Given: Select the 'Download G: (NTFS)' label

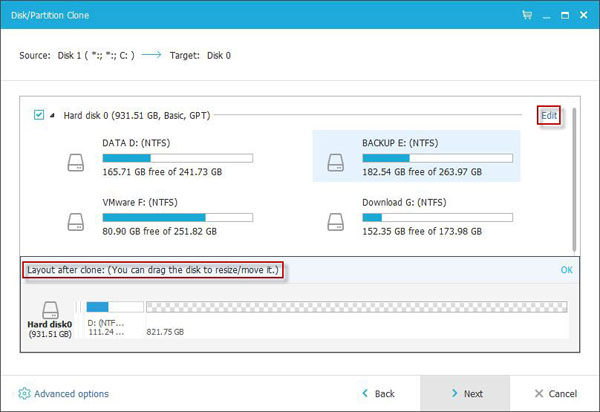Looking at the screenshot, I should coord(404,202).
